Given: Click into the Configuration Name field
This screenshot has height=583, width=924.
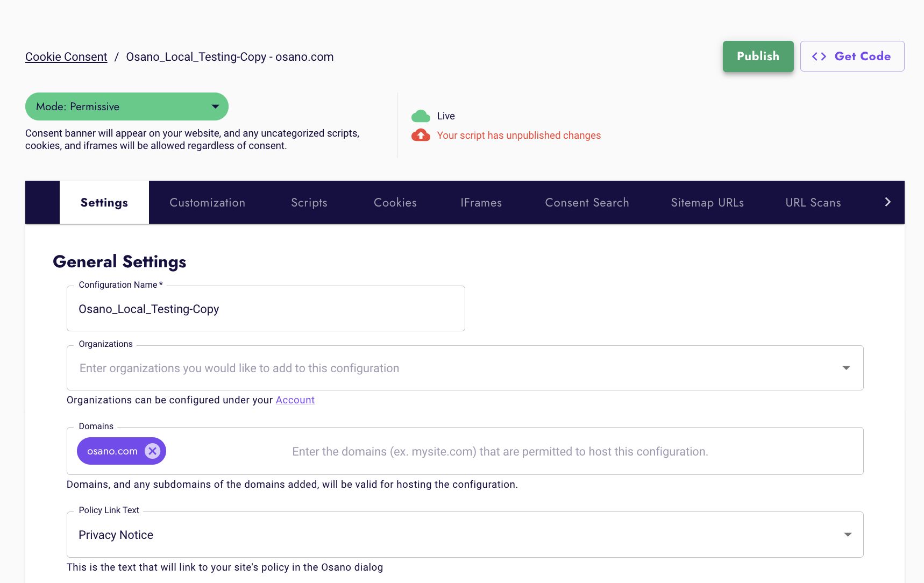Looking at the screenshot, I should 266,309.
